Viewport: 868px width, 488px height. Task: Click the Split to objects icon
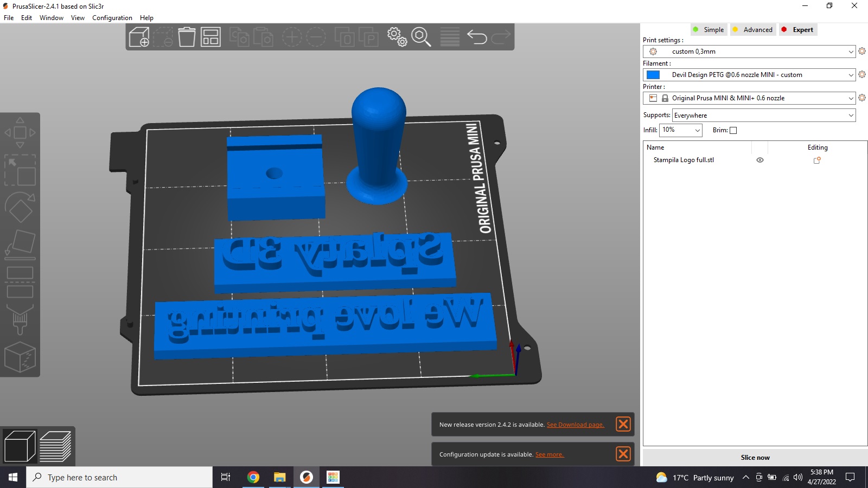click(344, 37)
